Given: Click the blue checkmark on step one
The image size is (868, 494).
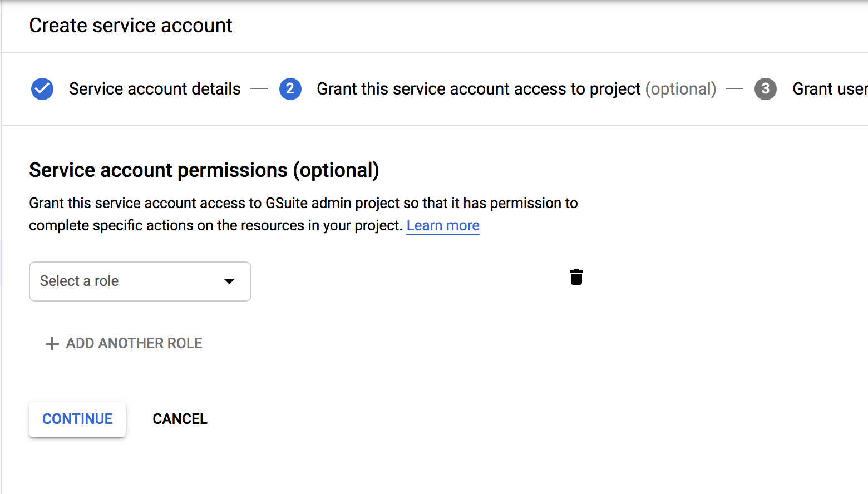Looking at the screenshot, I should [x=42, y=89].
